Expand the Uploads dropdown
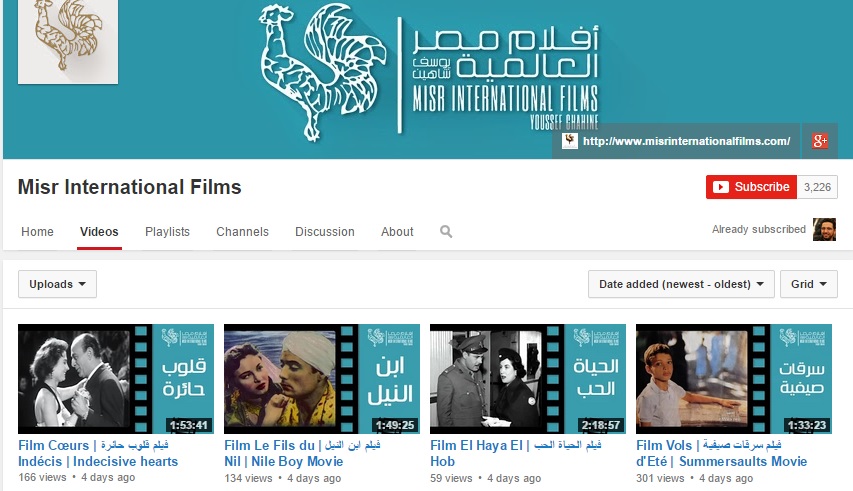 click(57, 284)
